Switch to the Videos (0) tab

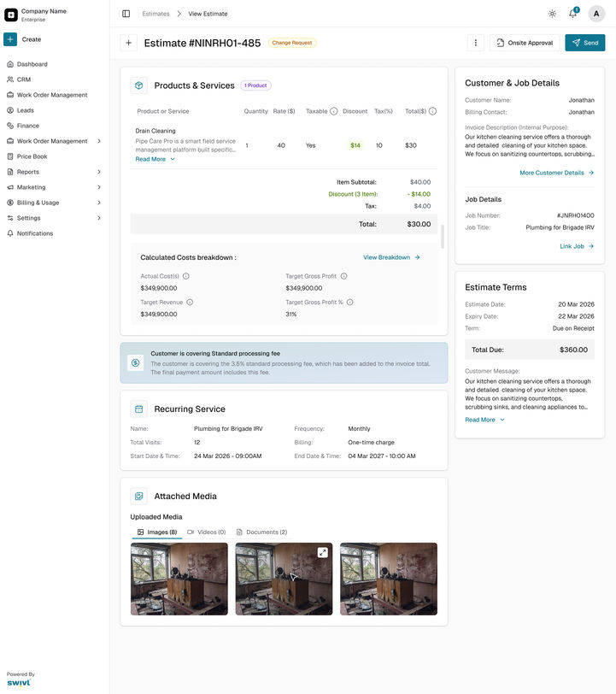coord(207,532)
